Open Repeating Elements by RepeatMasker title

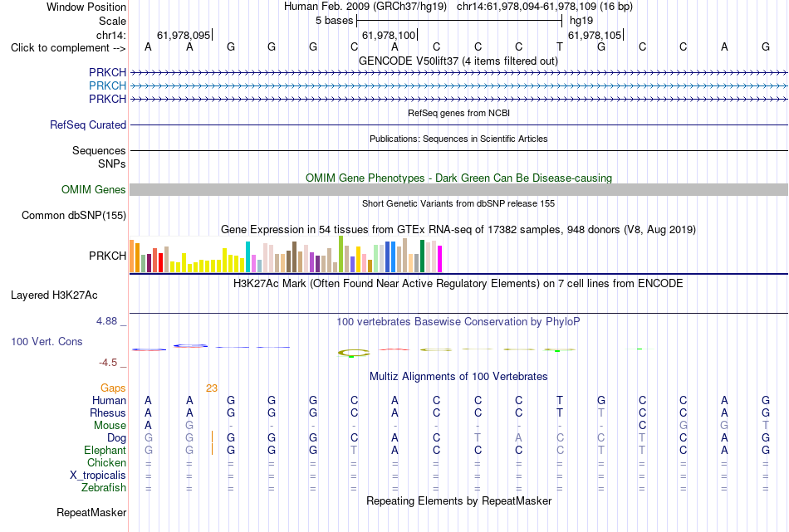pos(459,501)
